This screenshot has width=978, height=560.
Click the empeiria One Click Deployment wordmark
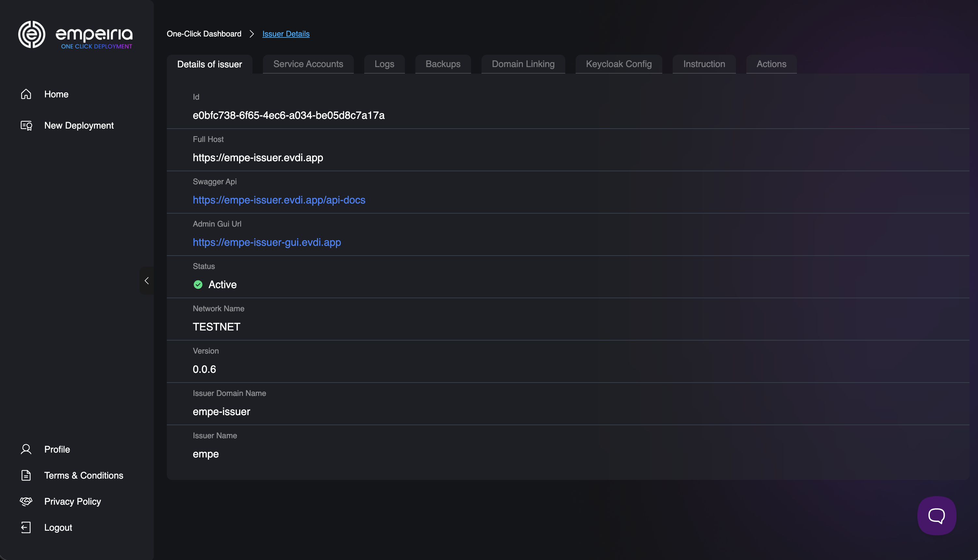(x=94, y=38)
